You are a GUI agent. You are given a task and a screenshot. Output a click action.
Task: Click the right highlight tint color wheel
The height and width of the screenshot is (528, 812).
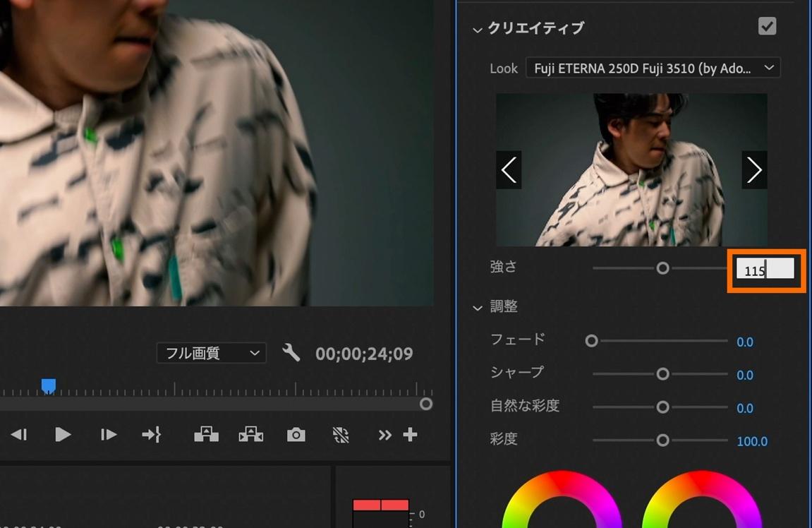coord(702,499)
